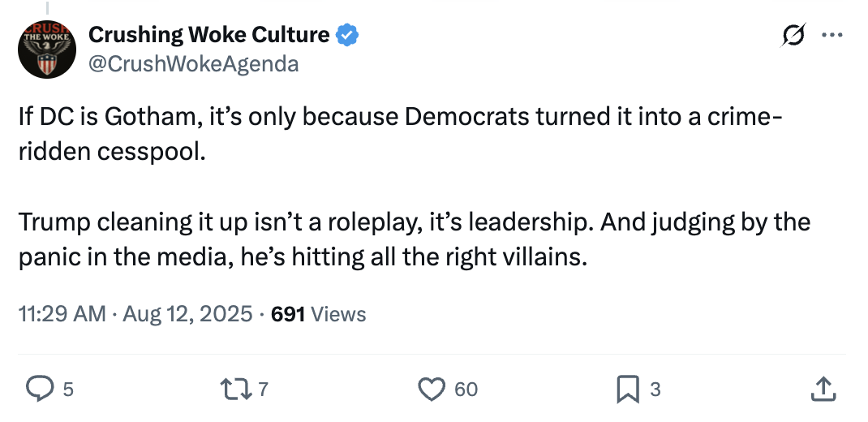Click the bookmark count 3

tap(655, 390)
